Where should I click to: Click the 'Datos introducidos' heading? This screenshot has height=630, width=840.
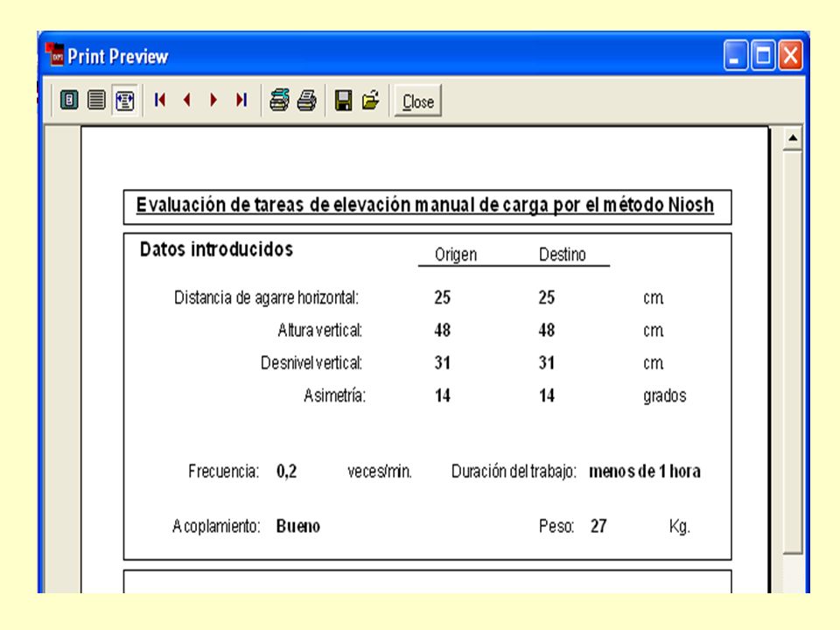(x=216, y=249)
